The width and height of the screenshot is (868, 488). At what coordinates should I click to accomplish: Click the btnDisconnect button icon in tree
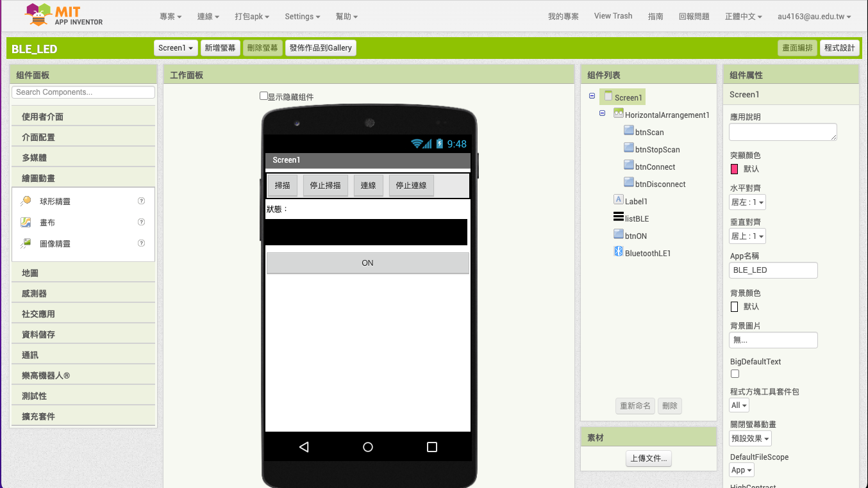coord(629,183)
